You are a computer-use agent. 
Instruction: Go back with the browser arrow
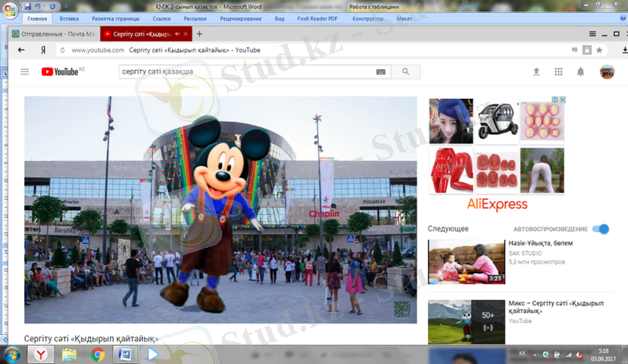pos(21,49)
